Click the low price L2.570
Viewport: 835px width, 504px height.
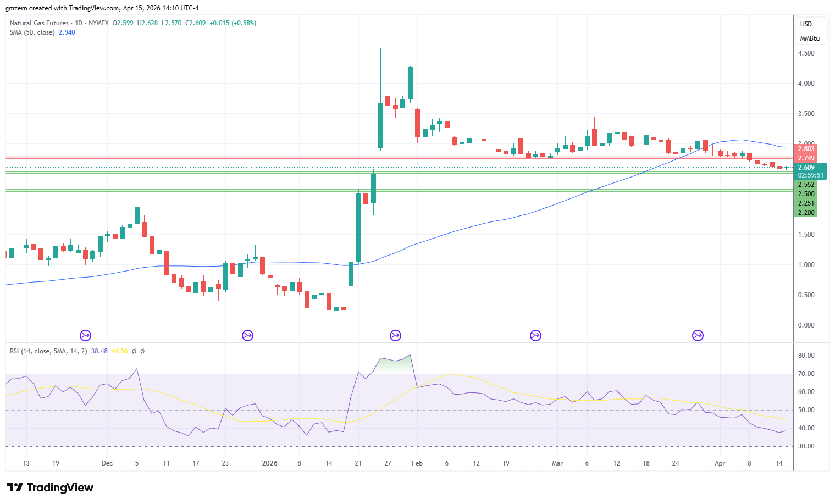point(172,23)
